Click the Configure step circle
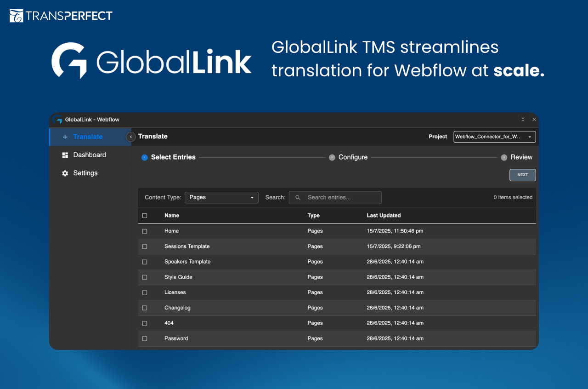The height and width of the screenshot is (389, 588). 332,157
